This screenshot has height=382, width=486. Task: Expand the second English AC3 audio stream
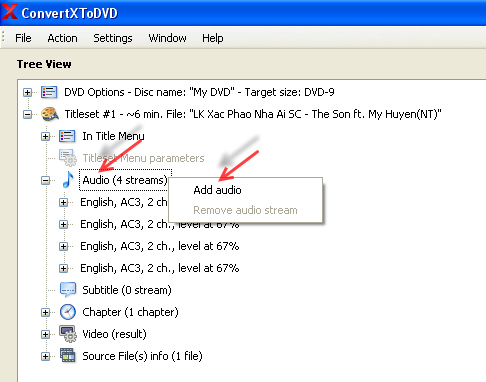pyautogui.click(x=63, y=224)
